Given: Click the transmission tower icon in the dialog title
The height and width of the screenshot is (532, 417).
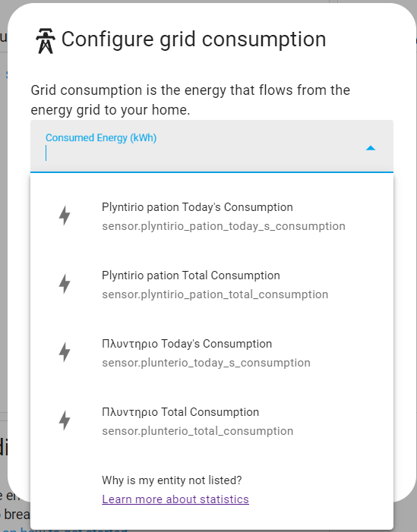Looking at the screenshot, I should 45,41.
